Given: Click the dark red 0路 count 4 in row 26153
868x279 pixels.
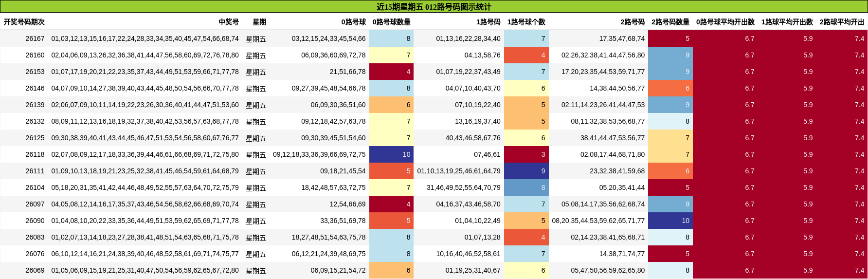Looking at the screenshot, I should [x=392, y=72].
